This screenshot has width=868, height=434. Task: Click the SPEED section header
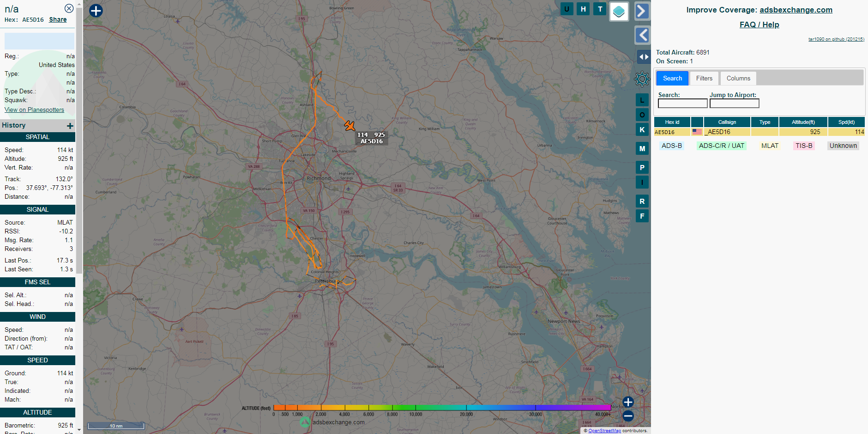[37, 360]
